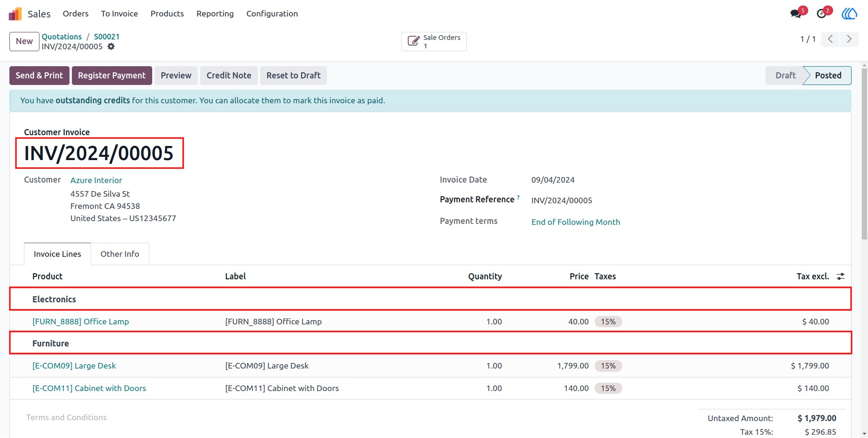Open the Orders menu
This screenshot has height=438, width=868.
point(76,14)
